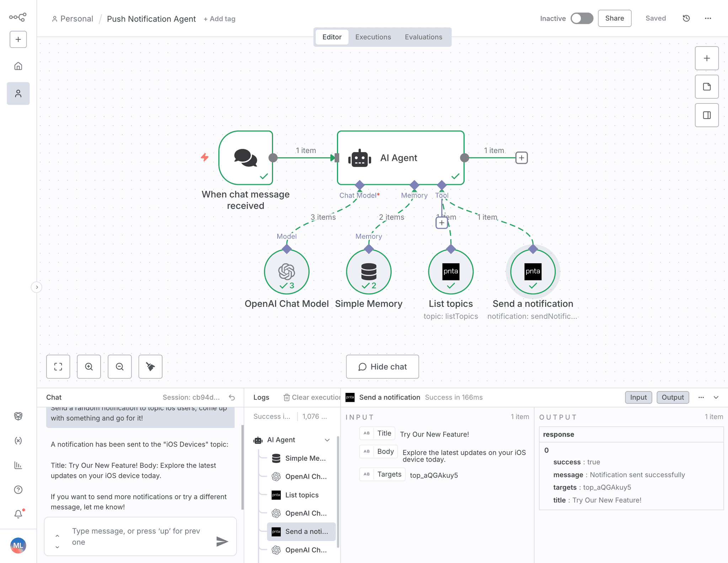This screenshot has width=728, height=563.
Task: Toggle the workflow from Inactive to active
Action: click(x=582, y=18)
